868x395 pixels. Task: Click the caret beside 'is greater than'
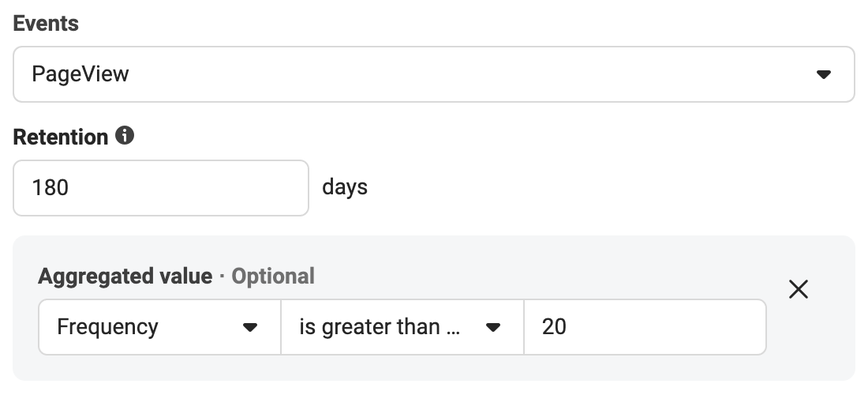pos(493,327)
